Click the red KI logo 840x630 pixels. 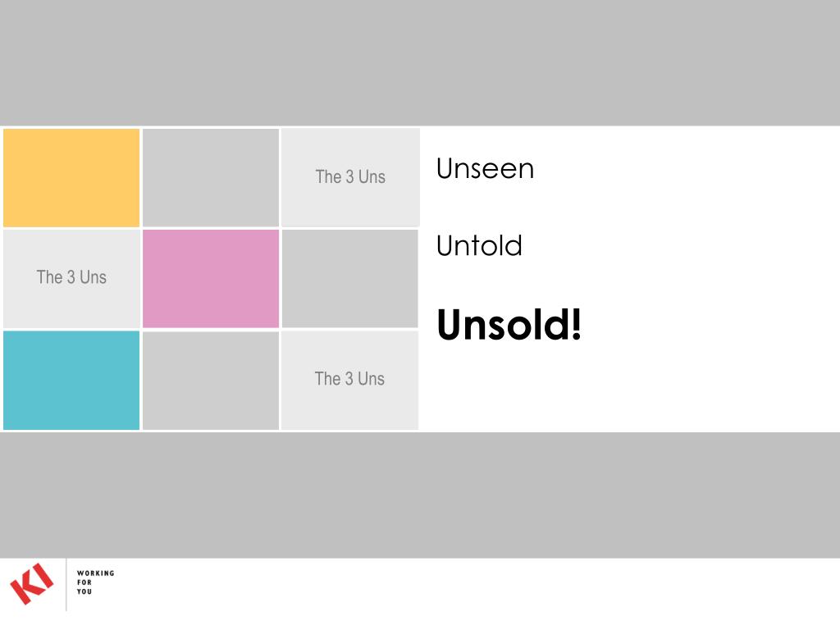pos(32,583)
